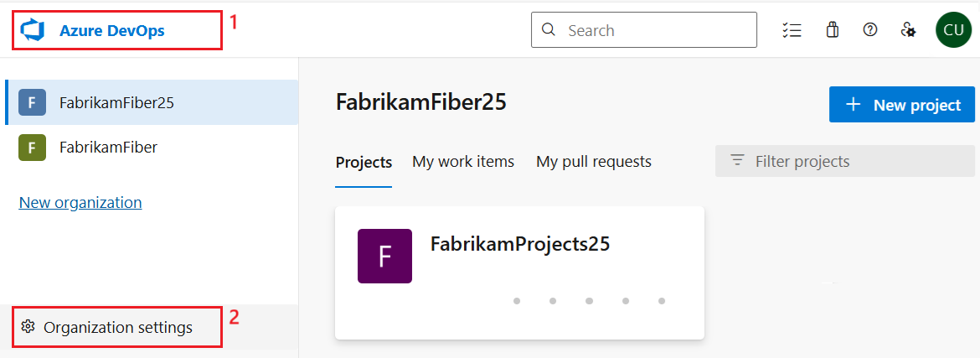This screenshot has width=980, height=358.
Task: Open the My pull requests tab
Action: pos(594,162)
